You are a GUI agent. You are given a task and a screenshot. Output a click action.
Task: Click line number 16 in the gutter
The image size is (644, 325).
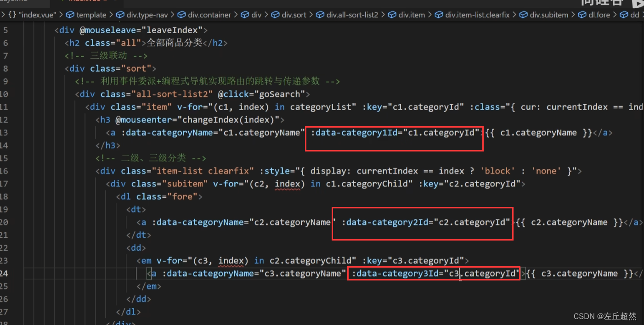5,171
